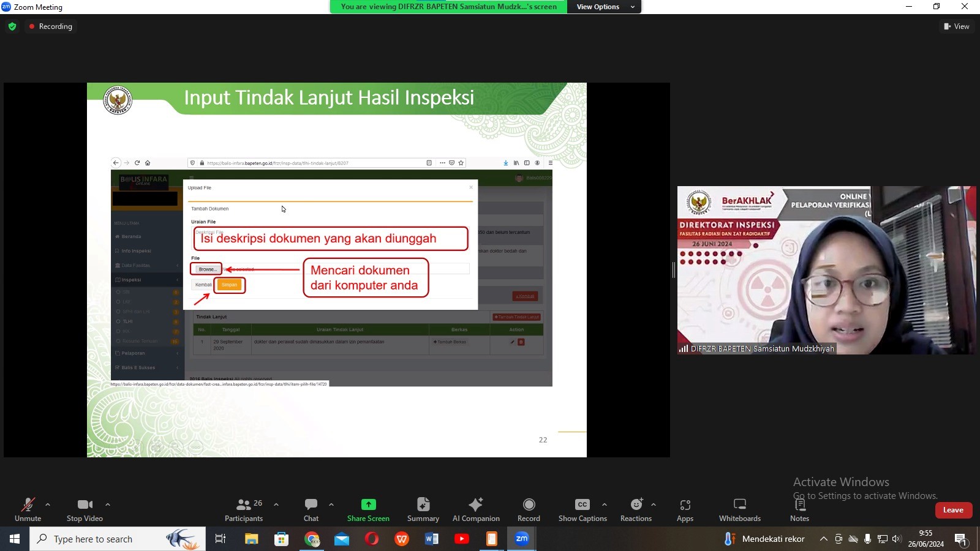The width and height of the screenshot is (980, 551).
Task: Open Microsoft Store on taskbar
Action: tap(282, 539)
